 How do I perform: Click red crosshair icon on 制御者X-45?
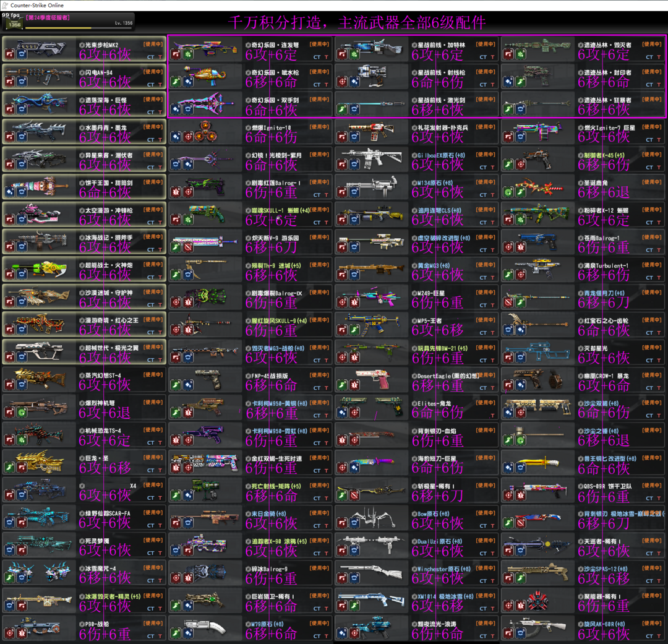[x=520, y=165]
